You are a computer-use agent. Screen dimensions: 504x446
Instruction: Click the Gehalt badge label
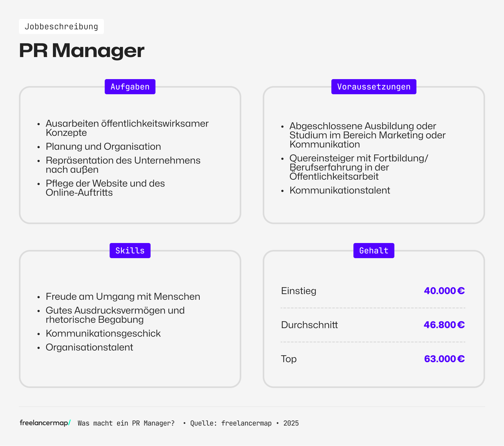[374, 250]
